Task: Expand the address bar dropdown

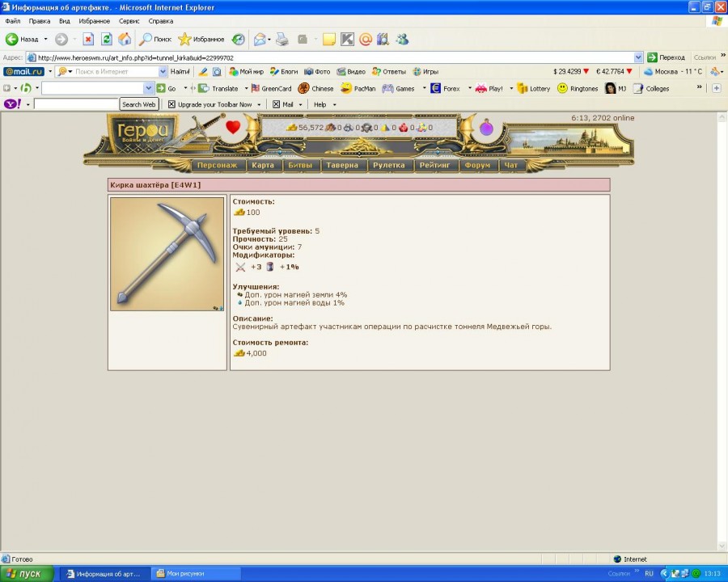Action: 639,57
